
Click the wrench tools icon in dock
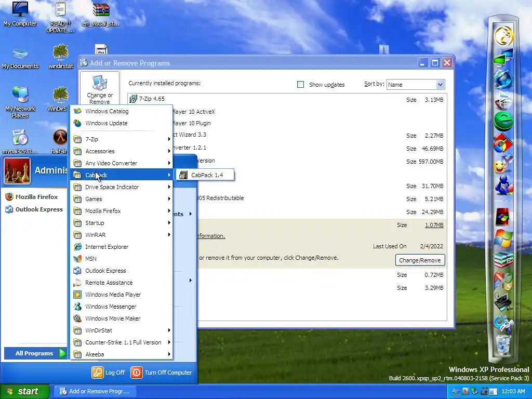click(503, 280)
